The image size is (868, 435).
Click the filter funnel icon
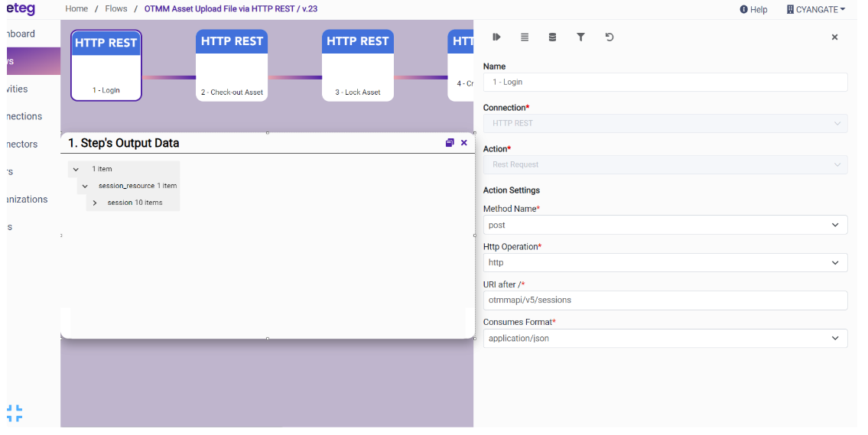point(580,37)
